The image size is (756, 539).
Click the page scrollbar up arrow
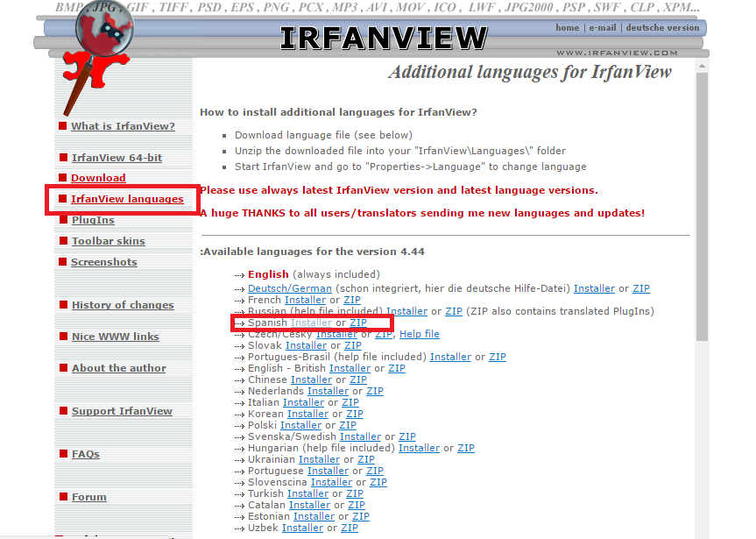702,66
